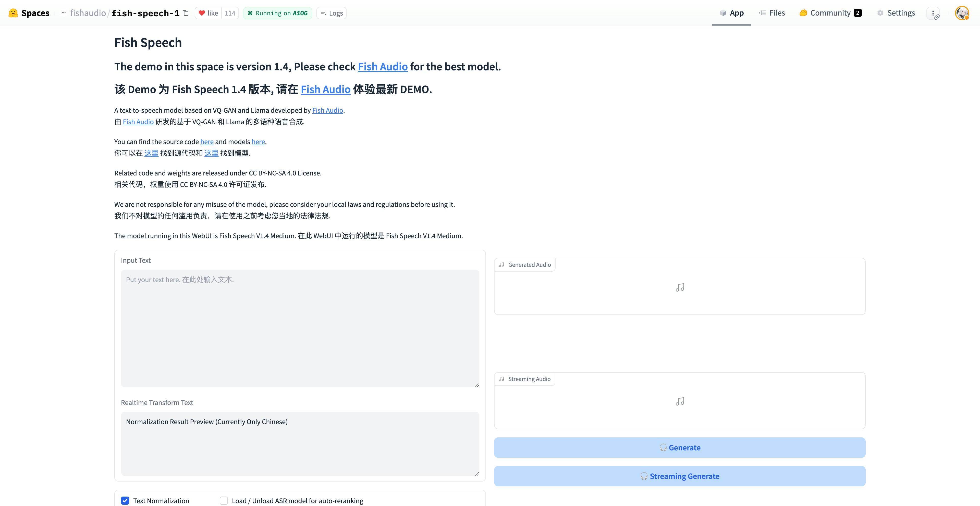
Task: Click 'Fish Speech V1.4 Medium' model description line
Action: click(289, 236)
